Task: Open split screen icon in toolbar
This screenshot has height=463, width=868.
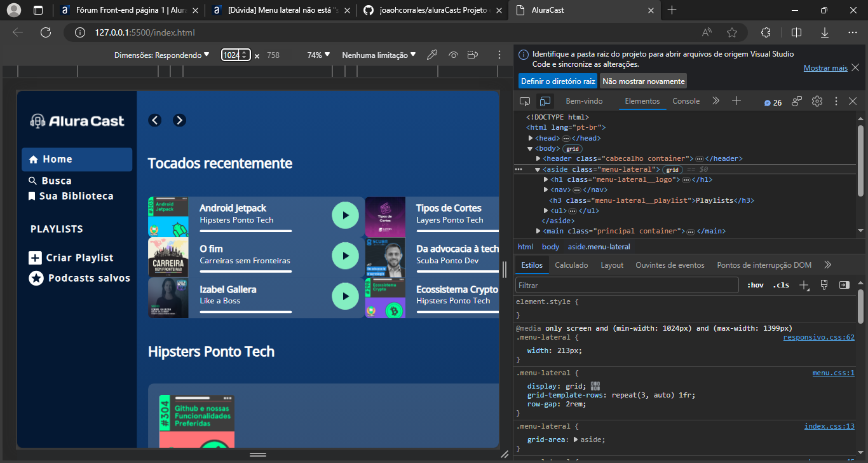Action: pos(796,32)
